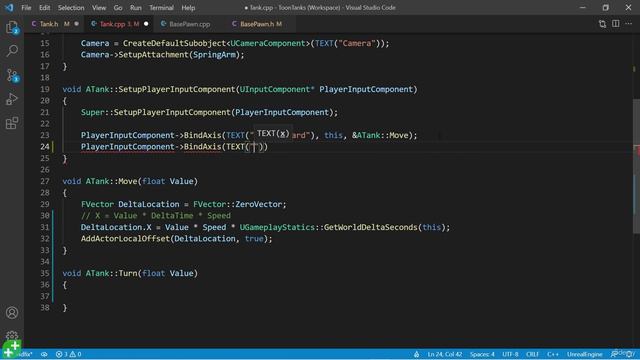The height and width of the screenshot is (360, 640).
Task: Click UInputComponent on line 19
Action: coord(274,89)
